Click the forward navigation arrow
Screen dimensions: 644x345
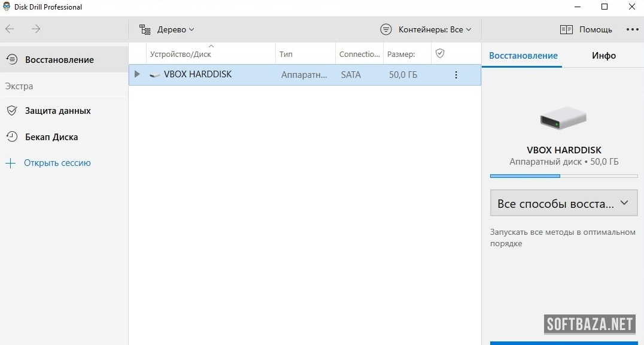click(x=36, y=29)
